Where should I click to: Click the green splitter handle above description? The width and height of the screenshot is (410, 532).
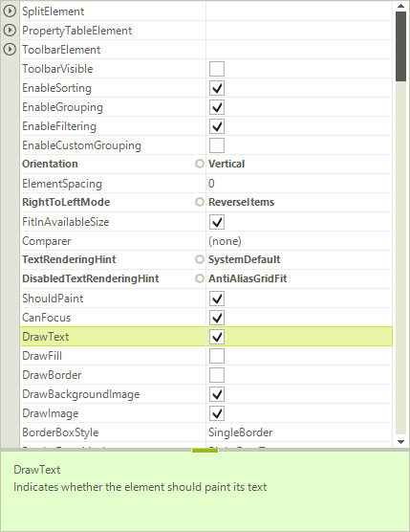click(x=205, y=451)
